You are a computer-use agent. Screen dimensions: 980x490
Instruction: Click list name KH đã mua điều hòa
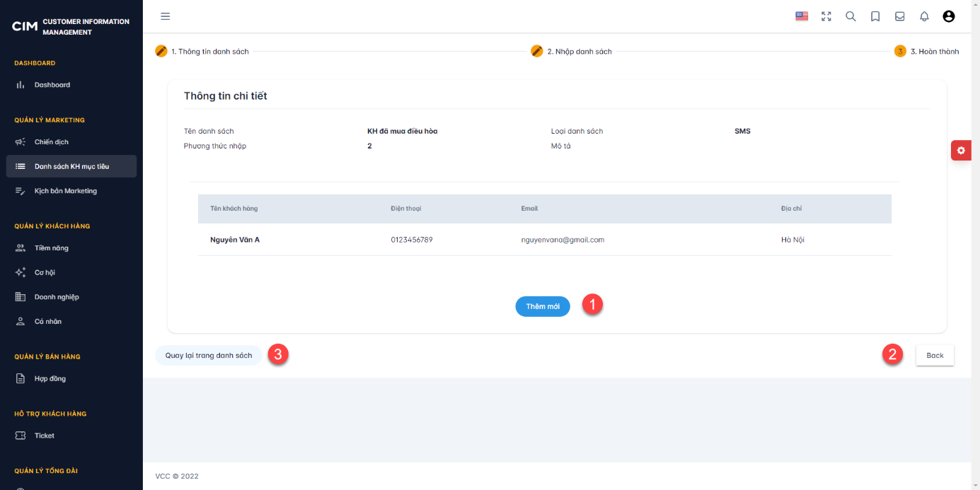(403, 131)
